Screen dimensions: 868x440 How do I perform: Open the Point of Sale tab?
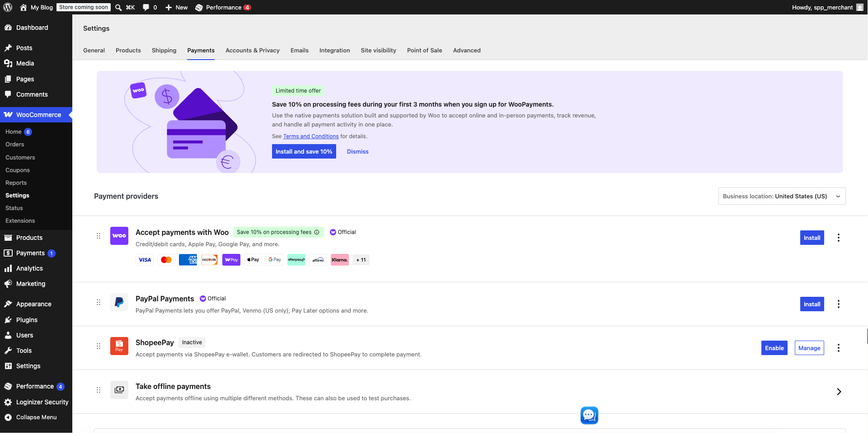click(425, 50)
